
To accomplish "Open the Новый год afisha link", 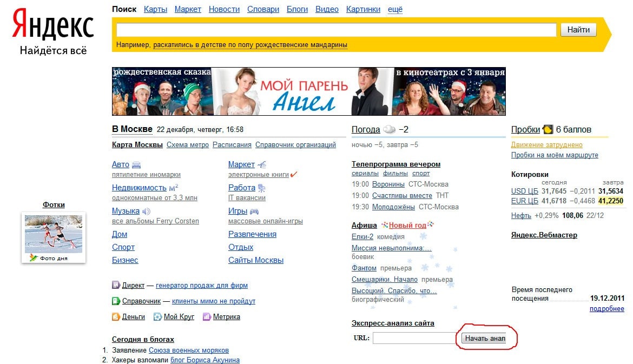I will [408, 226].
